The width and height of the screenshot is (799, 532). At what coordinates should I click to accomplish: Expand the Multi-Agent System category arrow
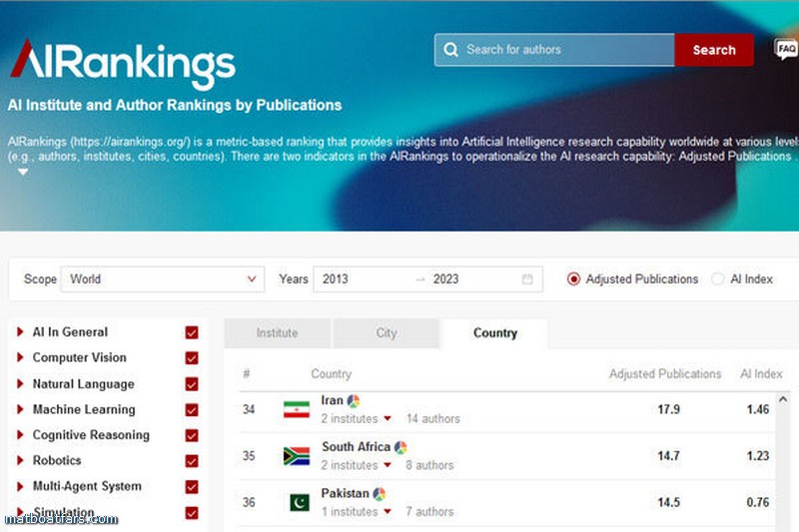pos(20,486)
